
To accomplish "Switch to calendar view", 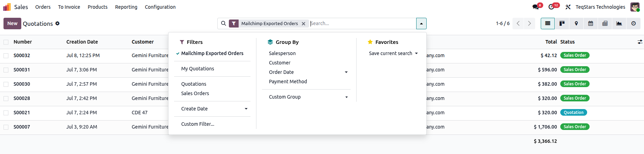I will click(x=591, y=23).
